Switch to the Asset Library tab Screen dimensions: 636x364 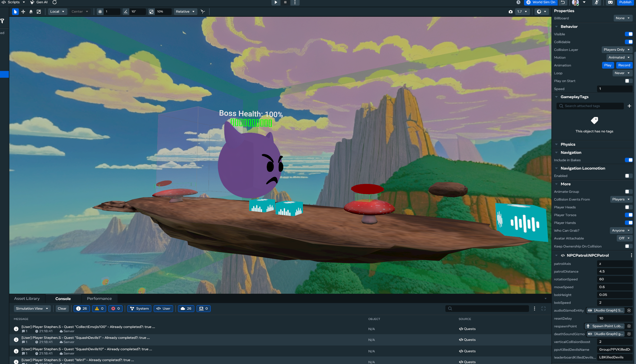(27, 299)
